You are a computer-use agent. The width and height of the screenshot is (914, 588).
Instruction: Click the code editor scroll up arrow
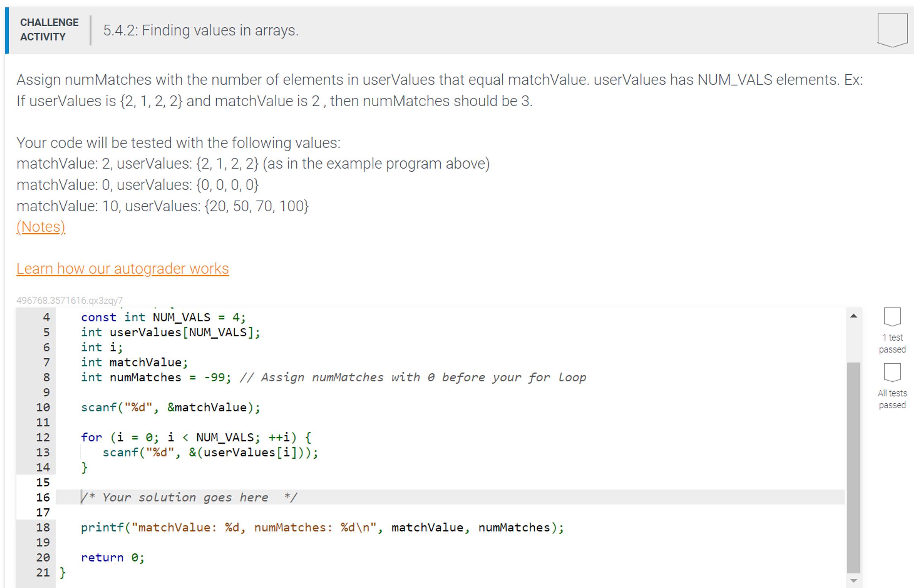853,316
